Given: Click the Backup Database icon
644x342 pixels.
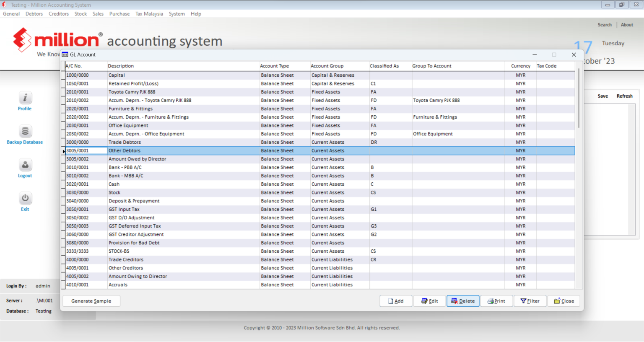Looking at the screenshot, I should [25, 132].
